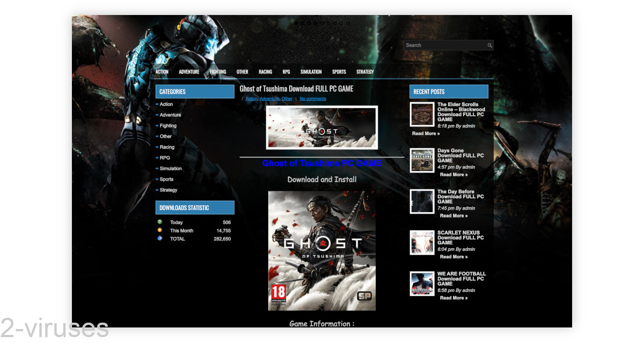
Task: Open the FIGHTING nav menu item
Action: click(x=218, y=72)
